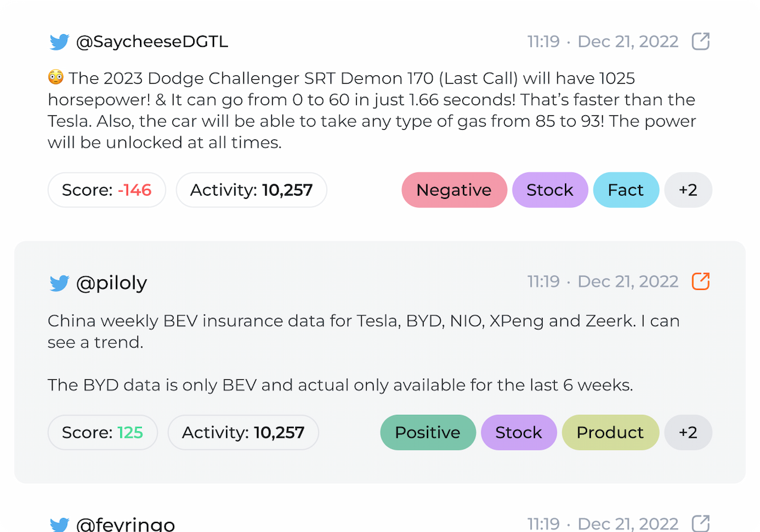Select the bird logo on the highlighted tweet card

click(60, 283)
